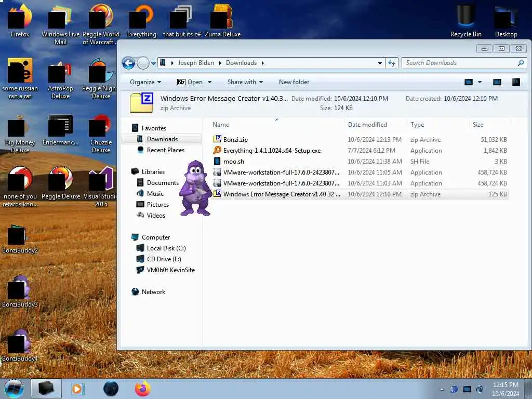Select BonziBuddy4 desktop icon

(20, 345)
